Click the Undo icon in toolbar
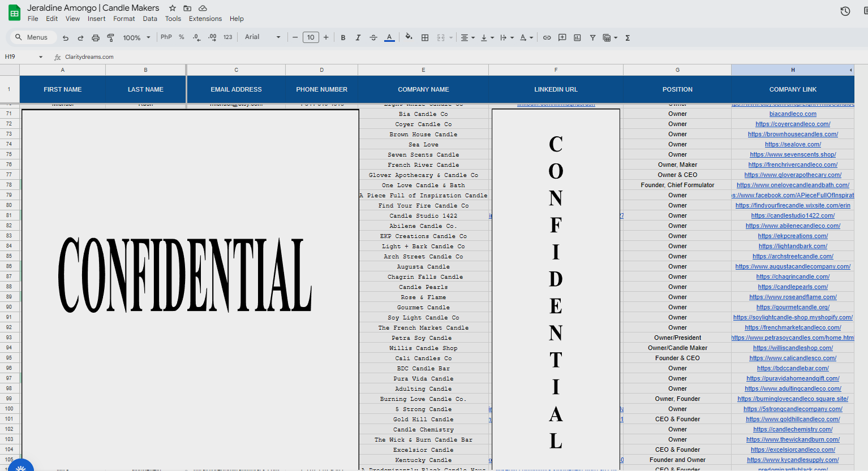Viewport: 868px width, 471px height. click(x=66, y=38)
